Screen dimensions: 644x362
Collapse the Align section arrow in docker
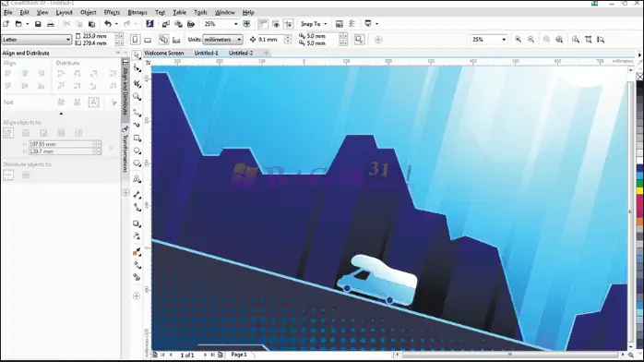tap(61, 114)
